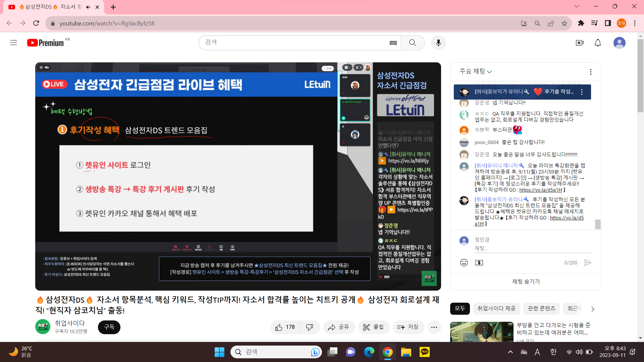The image size is (644, 362).
Task: Open the create video icon
Action: (x=580, y=43)
